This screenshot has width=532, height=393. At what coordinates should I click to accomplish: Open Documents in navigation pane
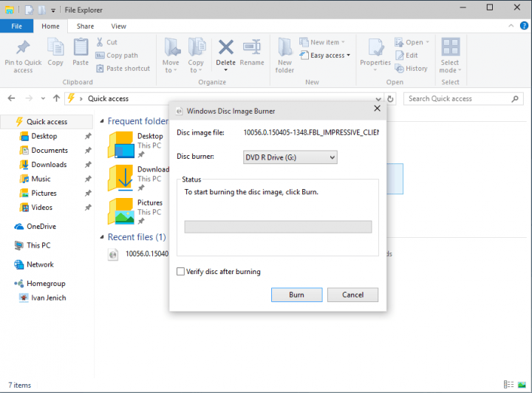coord(50,151)
